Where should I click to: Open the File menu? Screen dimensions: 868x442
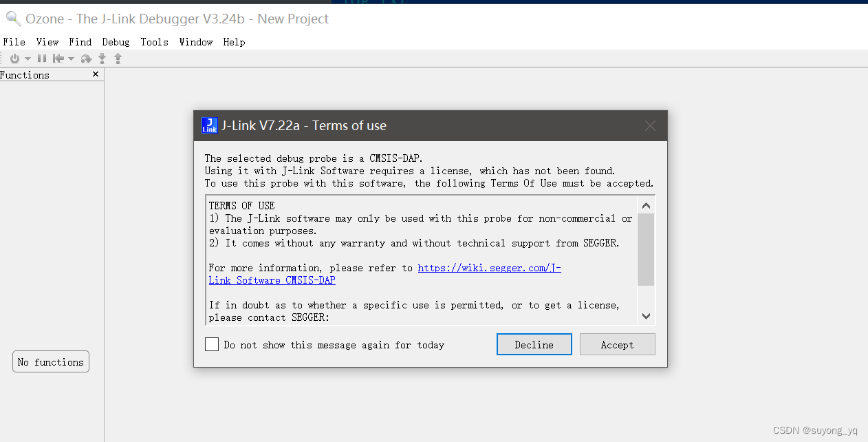(14, 42)
